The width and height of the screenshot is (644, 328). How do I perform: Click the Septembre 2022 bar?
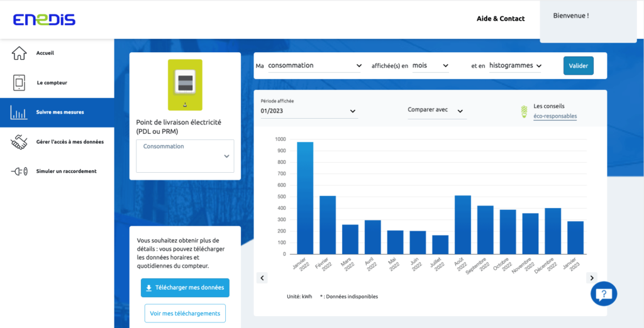click(486, 230)
